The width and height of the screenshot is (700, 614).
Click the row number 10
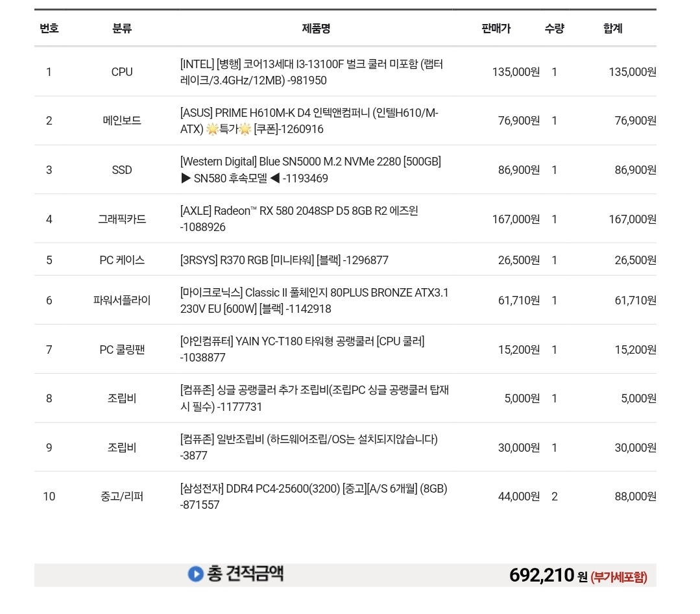(49, 497)
